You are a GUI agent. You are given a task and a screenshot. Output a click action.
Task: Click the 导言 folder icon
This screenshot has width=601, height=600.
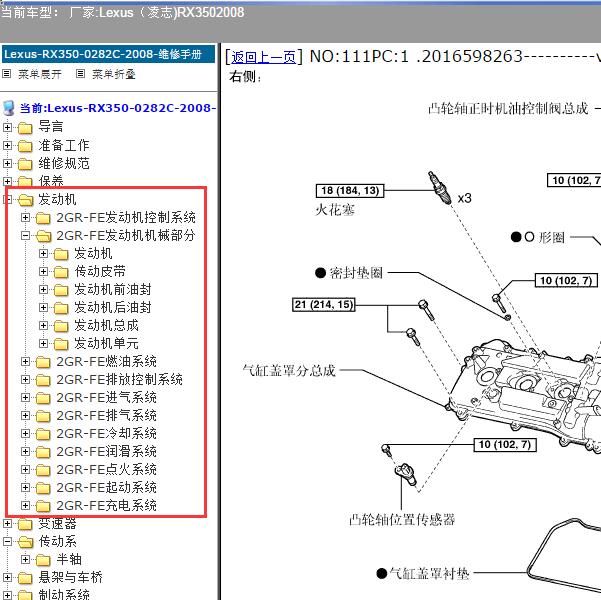coord(25,128)
